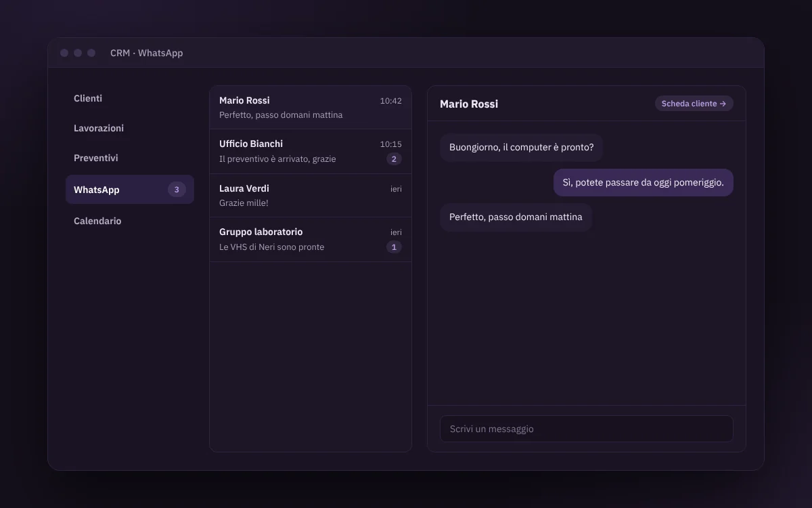Click 'Le VHS di Neri sono pronte' preview
Viewport: 812px width, 508px height.
pos(271,247)
